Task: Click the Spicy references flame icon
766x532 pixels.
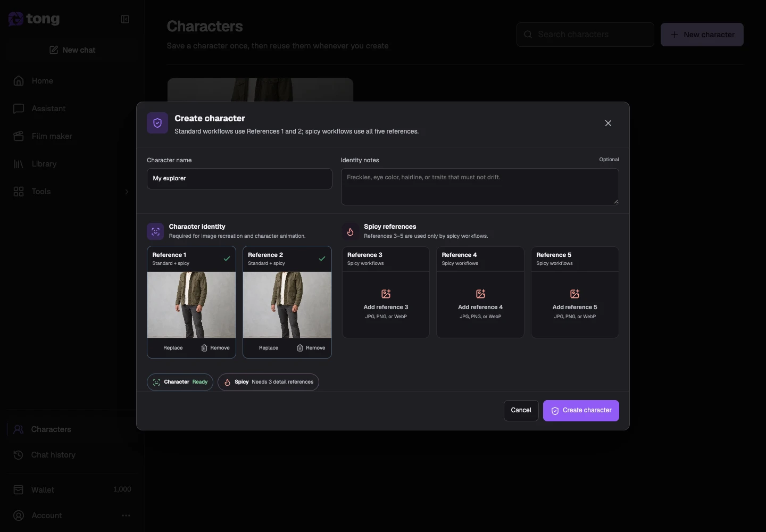Action: pyautogui.click(x=350, y=231)
